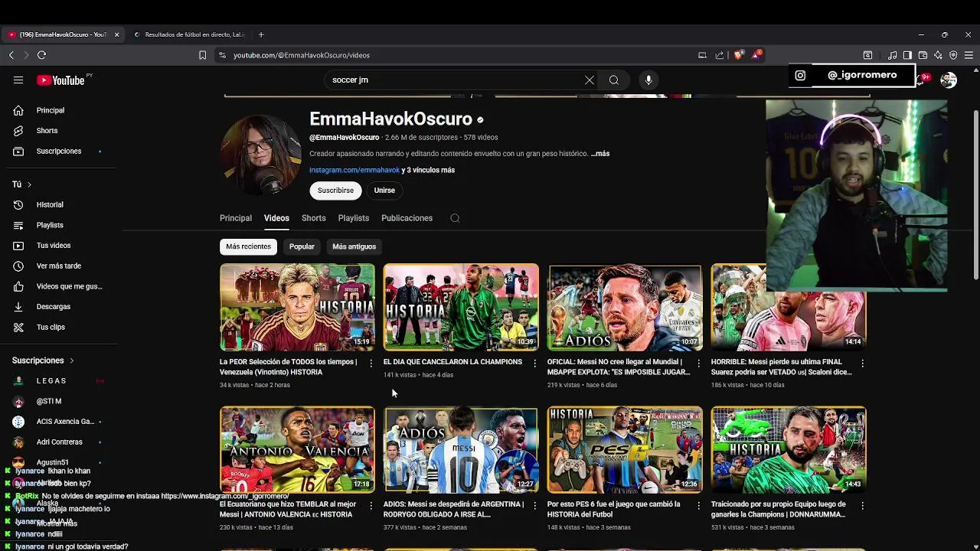Switch to the Publicaciones tab
Viewport: 980px width, 551px height.
click(x=407, y=218)
